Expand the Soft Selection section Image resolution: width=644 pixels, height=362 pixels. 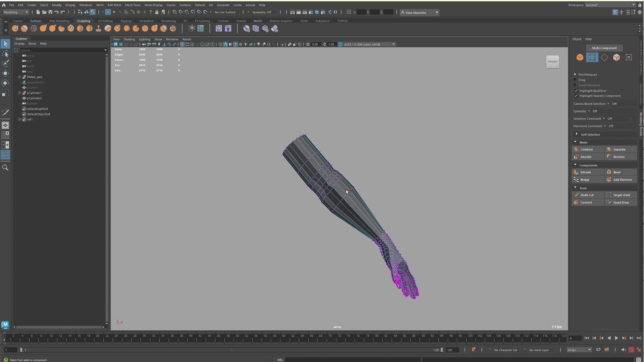tap(577, 134)
